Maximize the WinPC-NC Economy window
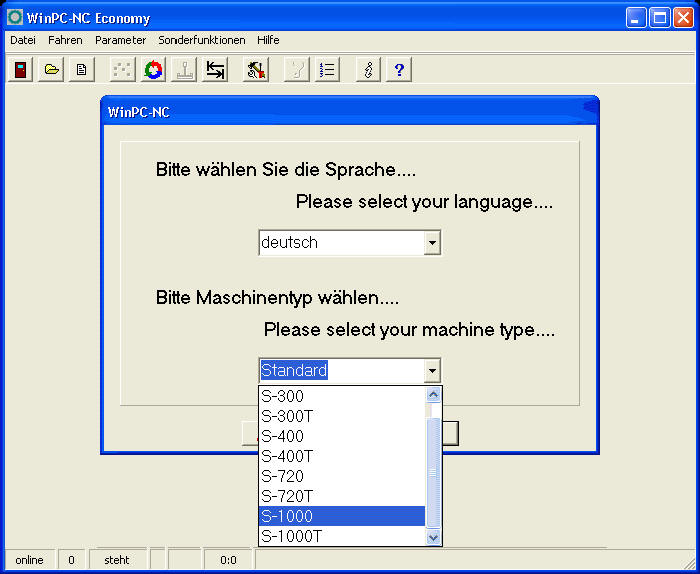The width and height of the screenshot is (700, 574). pyautogui.click(x=660, y=18)
